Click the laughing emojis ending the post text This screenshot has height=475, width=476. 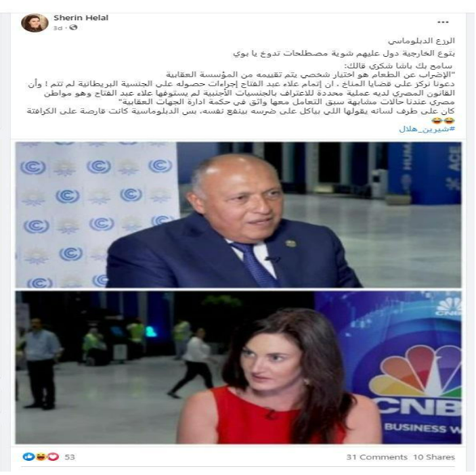(443, 120)
